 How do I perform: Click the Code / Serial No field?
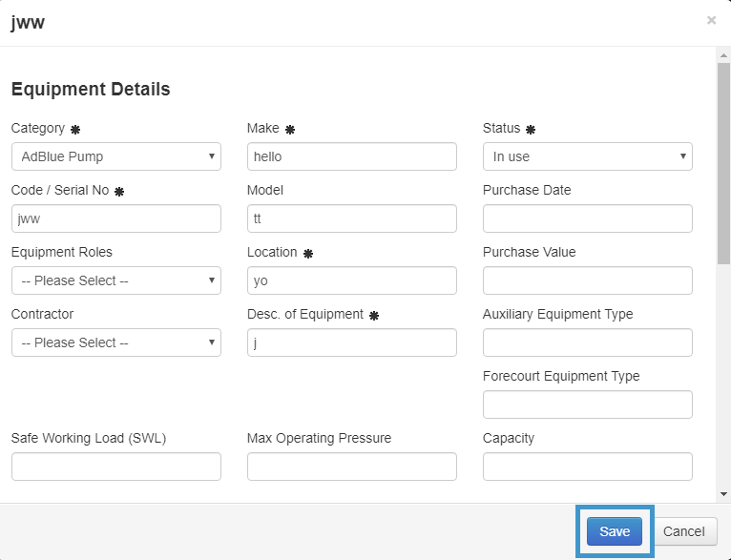tap(116, 218)
